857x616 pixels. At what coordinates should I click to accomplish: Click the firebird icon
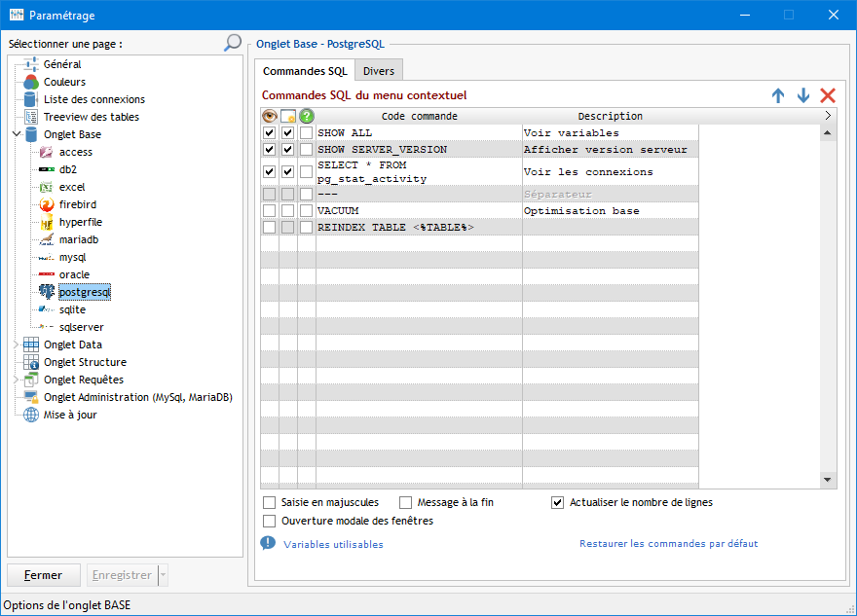click(x=47, y=204)
